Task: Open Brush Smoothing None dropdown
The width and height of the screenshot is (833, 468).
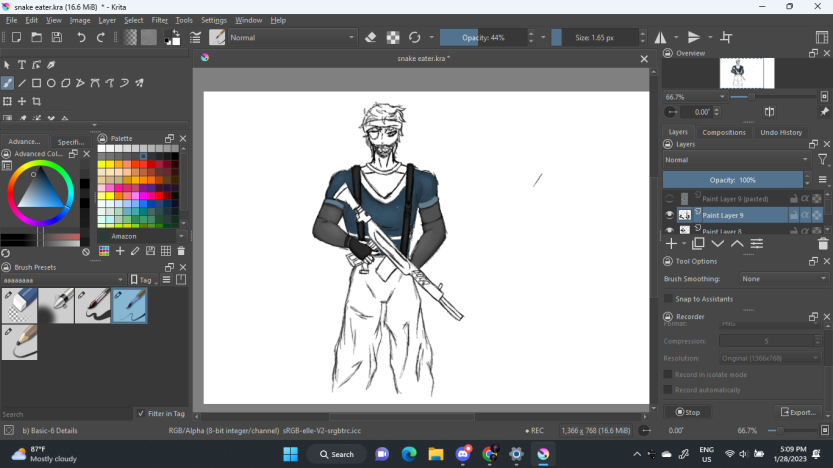Action: (784, 279)
